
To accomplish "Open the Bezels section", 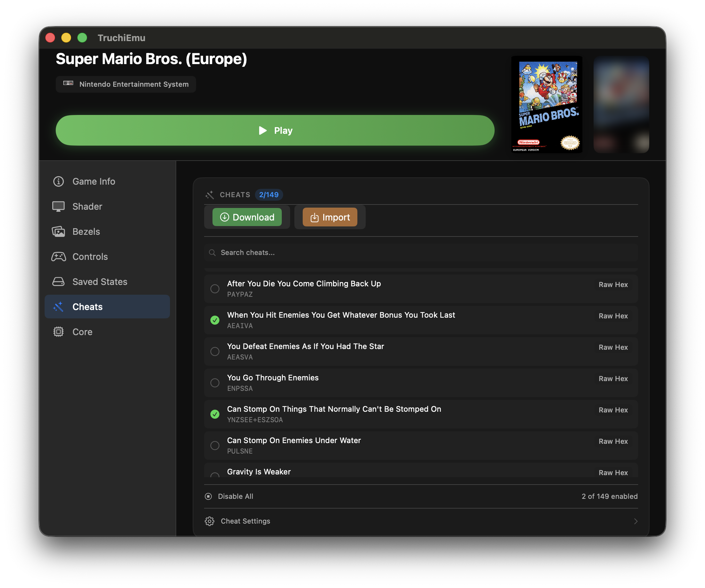I will 107,232.
